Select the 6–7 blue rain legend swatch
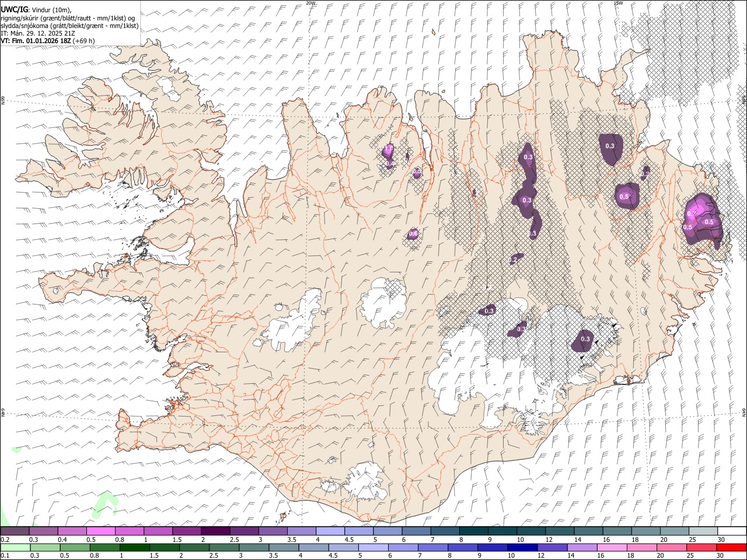Image resolution: width=747 pixels, height=560 pixels. pyautogui.click(x=403, y=547)
